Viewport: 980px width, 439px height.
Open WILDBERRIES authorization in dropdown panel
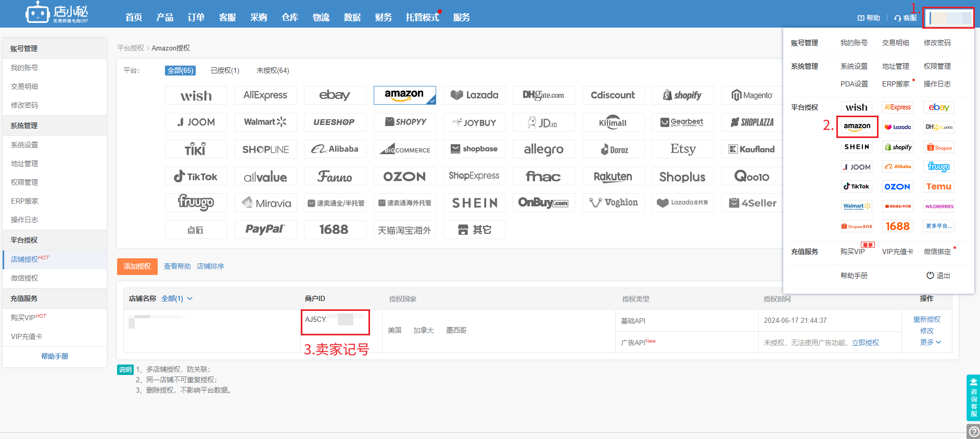[939, 206]
